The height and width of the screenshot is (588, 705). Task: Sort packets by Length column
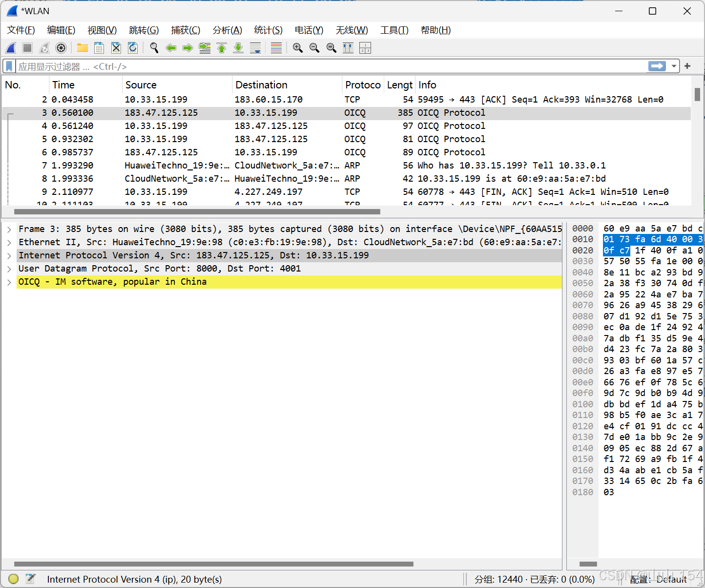pyautogui.click(x=400, y=85)
